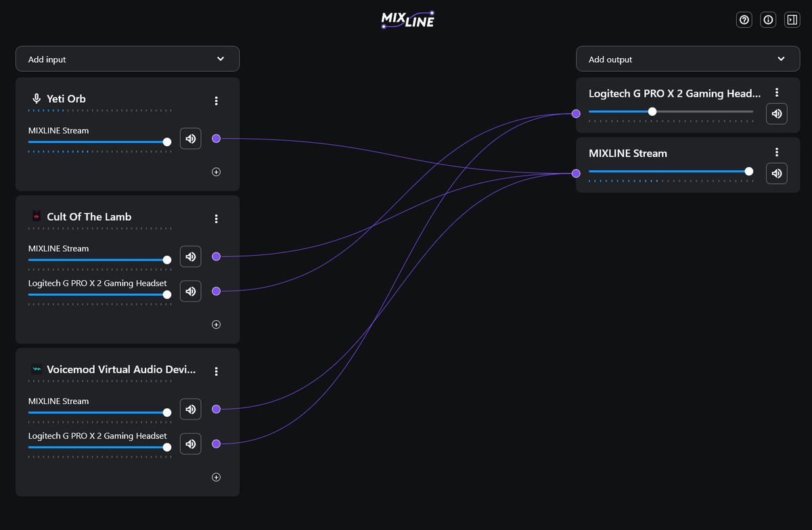Viewport: 812px width, 530px height.
Task: Click the Cult Of The Lamb app icon
Action: 37,217
